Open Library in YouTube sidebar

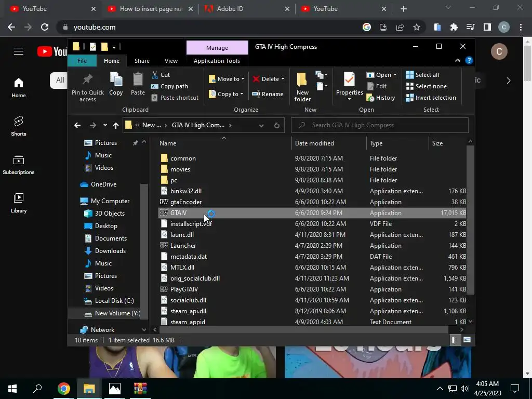(19, 203)
